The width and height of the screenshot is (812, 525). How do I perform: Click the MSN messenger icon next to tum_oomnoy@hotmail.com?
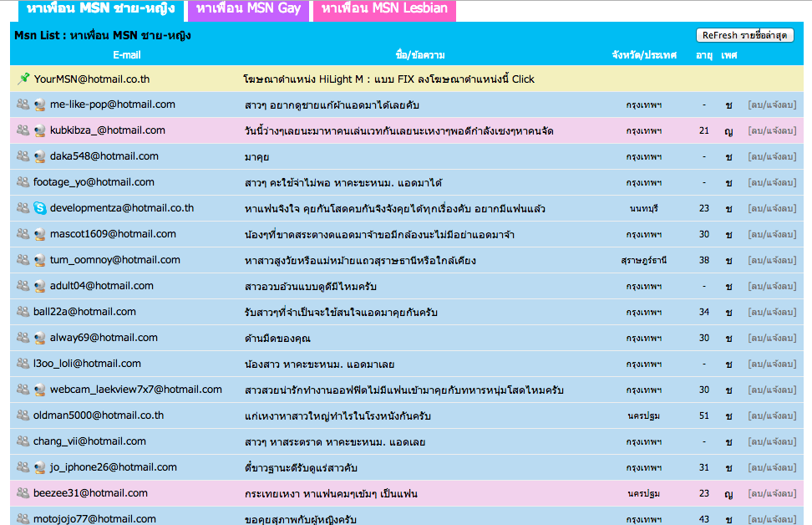[x=40, y=260]
